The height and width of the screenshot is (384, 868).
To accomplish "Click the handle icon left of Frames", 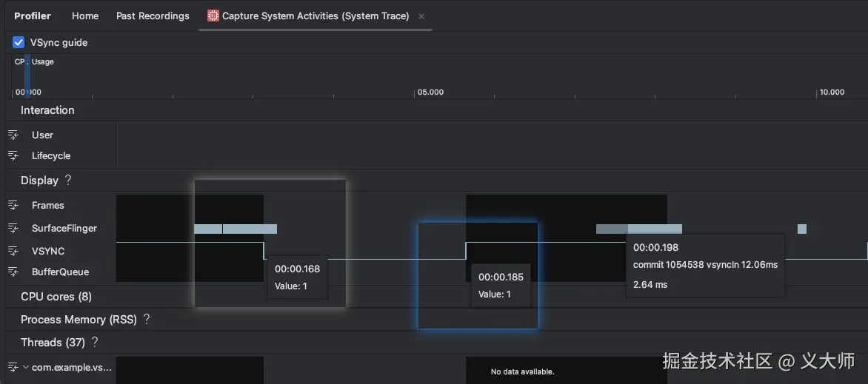I will click(x=13, y=205).
